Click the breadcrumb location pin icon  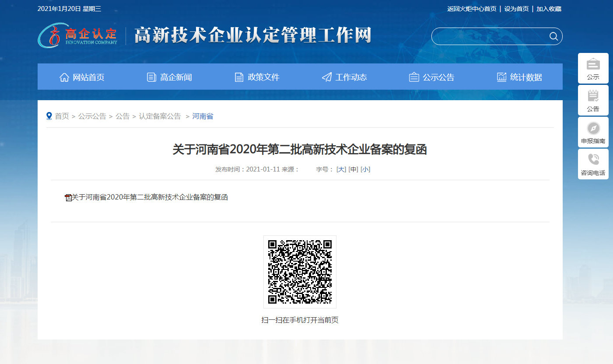point(49,116)
